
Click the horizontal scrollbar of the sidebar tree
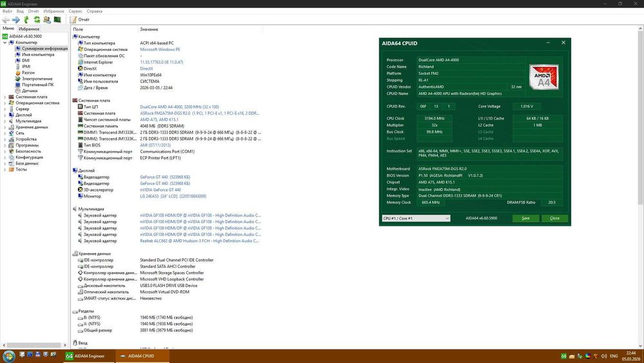34,345
